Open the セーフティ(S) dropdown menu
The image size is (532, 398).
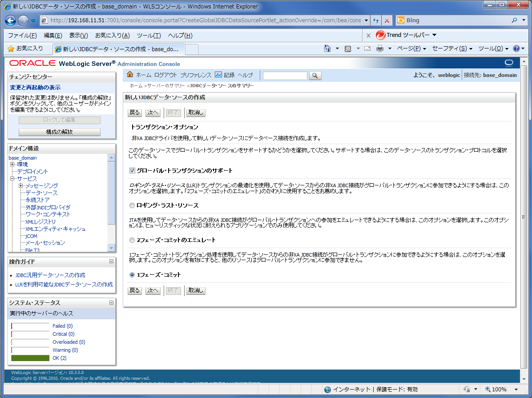(452, 48)
